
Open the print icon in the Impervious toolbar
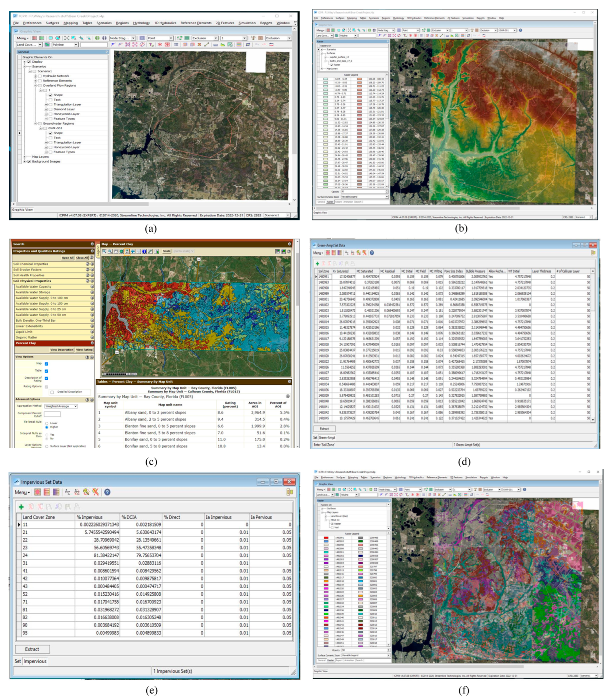coord(77,507)
